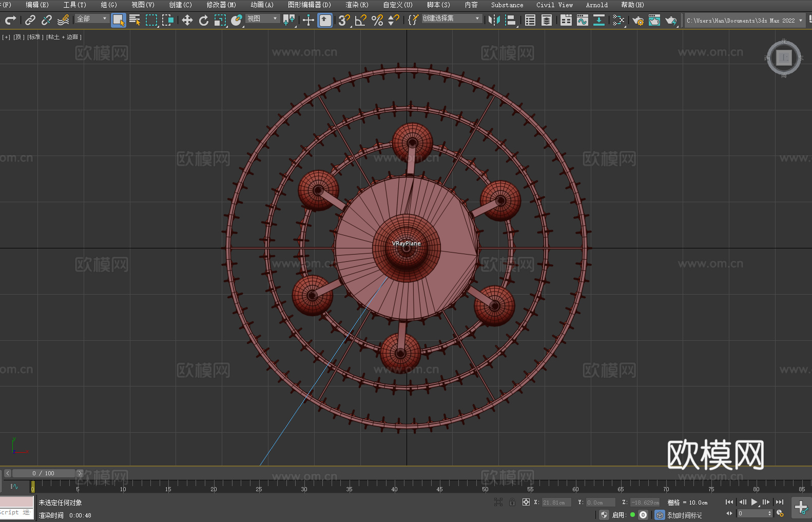Screen dimensions: 812x522
Task: Click the 添加时间标记 label
Action: 684,515
